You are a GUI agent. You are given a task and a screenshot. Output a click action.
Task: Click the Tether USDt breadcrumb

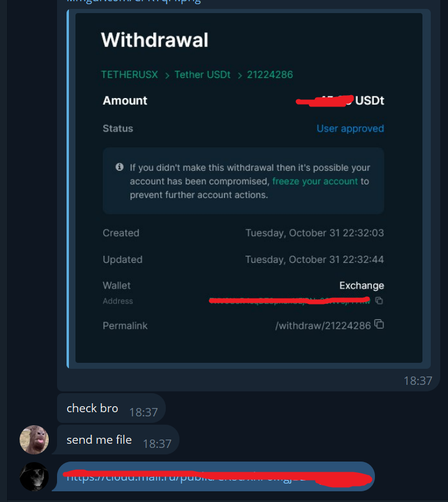[x=203, y=74]
